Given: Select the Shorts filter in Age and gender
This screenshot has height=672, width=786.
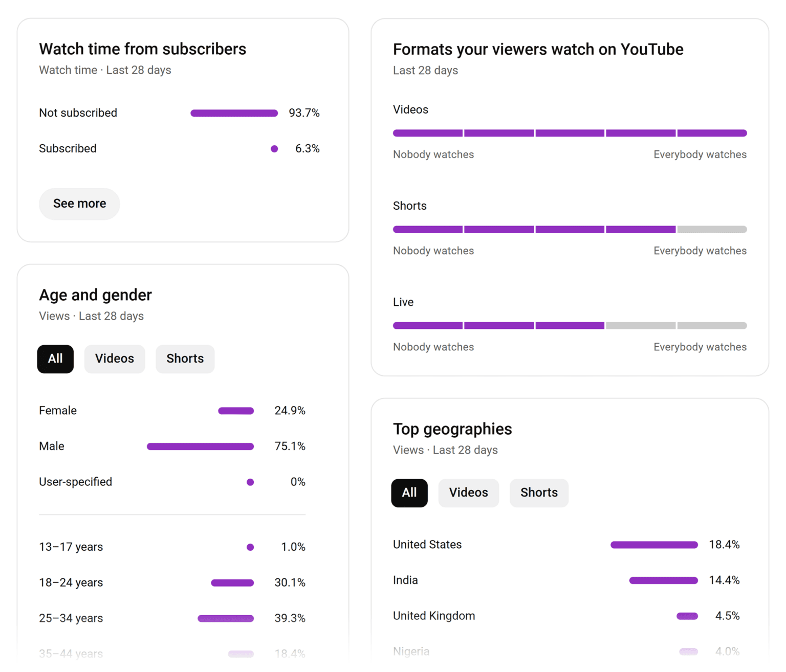Looking at the screenshot, I should click(x=185, y=359).
